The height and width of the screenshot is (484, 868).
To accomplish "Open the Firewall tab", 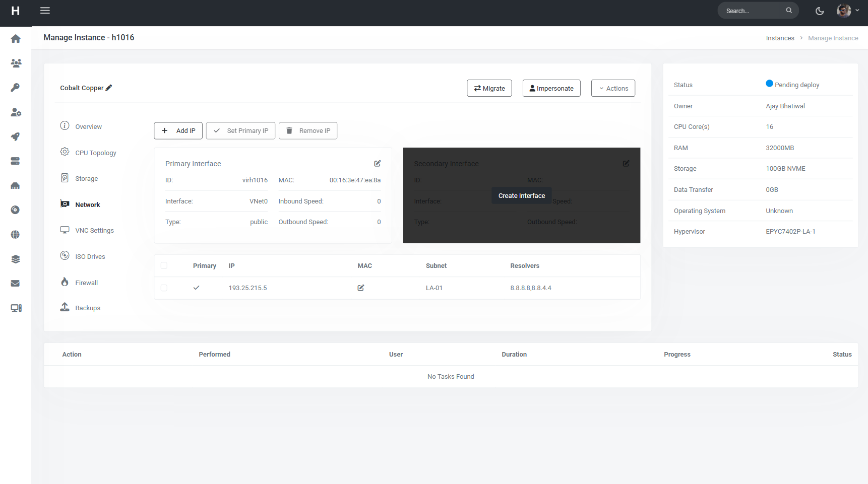I will pos(86,283).
